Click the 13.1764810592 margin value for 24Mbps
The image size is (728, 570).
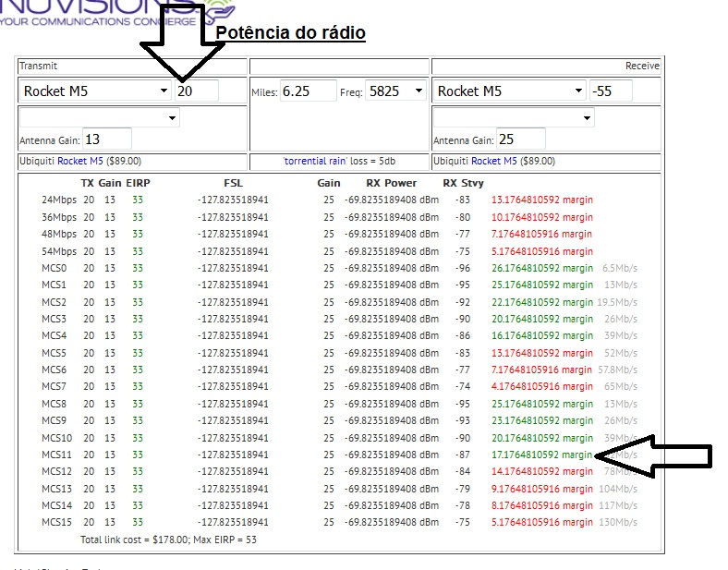[x=542, y=200]
